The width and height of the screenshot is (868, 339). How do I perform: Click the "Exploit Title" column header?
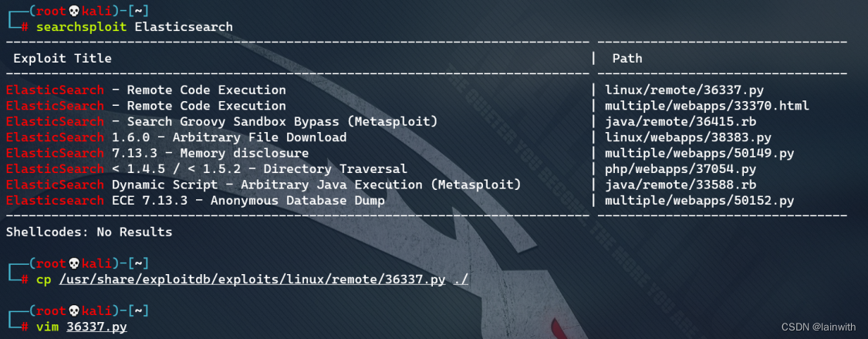(x=62, y=58)
